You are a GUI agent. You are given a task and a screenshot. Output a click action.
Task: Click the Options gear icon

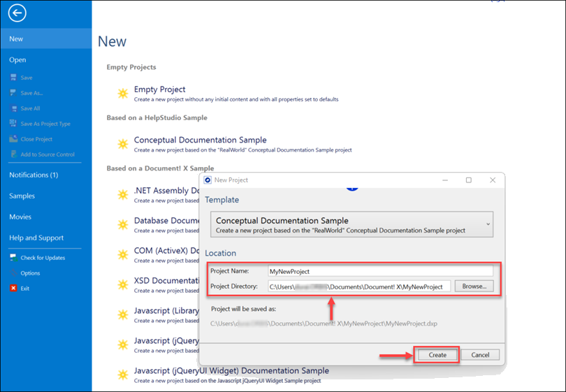(13, 273)
